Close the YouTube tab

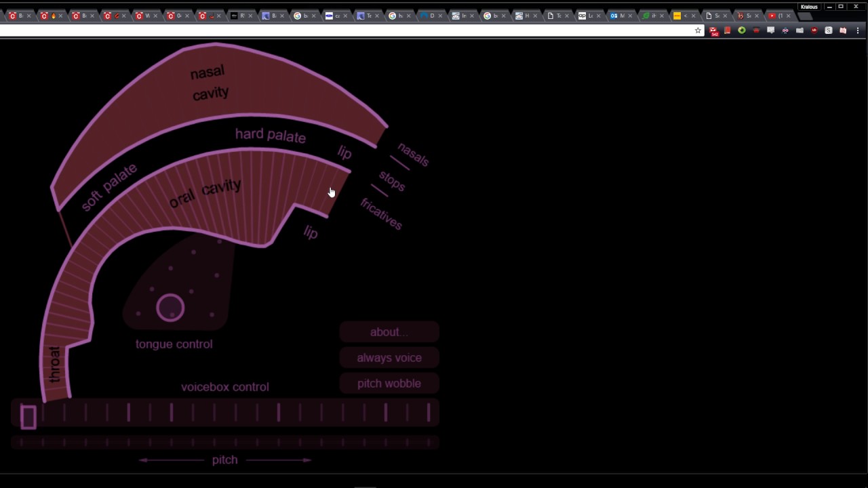[789, 16]
